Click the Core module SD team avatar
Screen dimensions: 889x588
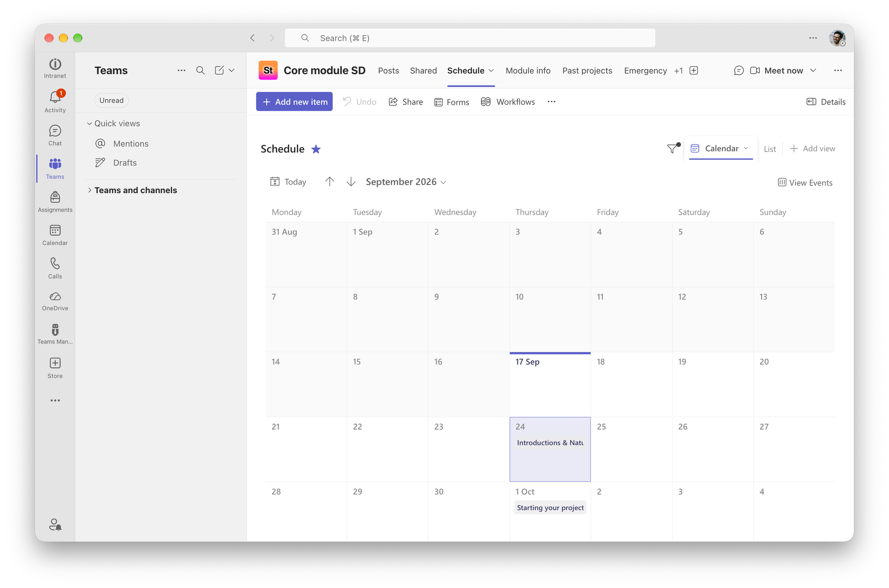point(268,70)
